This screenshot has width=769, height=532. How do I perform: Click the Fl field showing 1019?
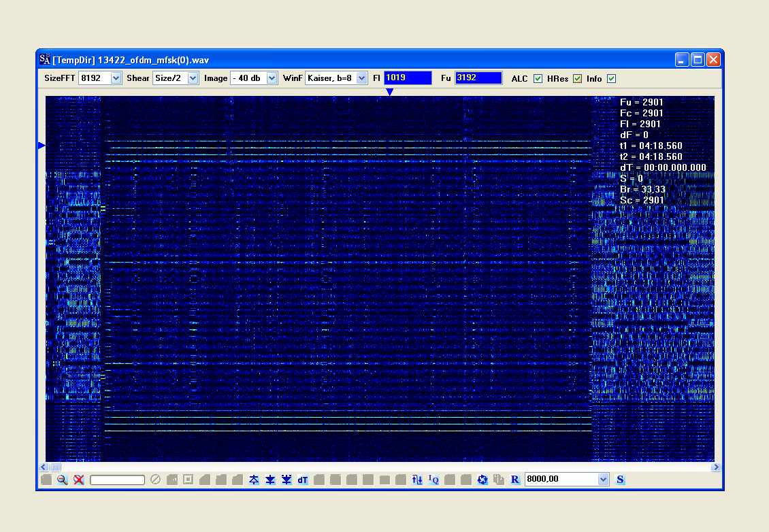click(408, 78)
